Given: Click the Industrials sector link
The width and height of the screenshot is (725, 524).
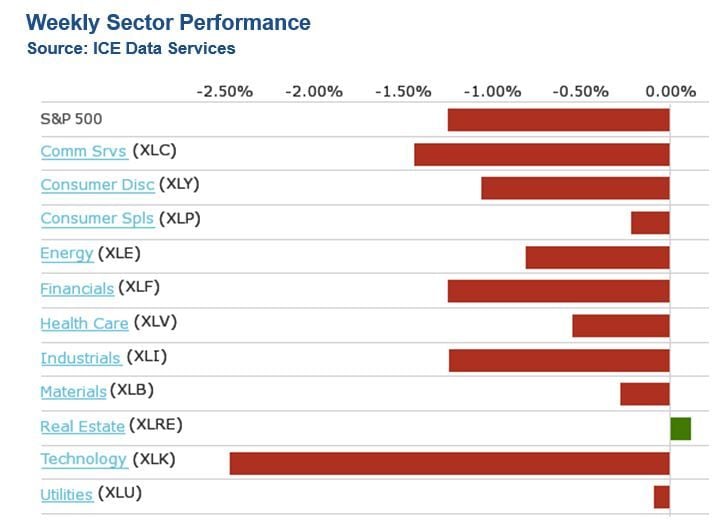Looking at the screenshot, I should click(x=81, y=357).
